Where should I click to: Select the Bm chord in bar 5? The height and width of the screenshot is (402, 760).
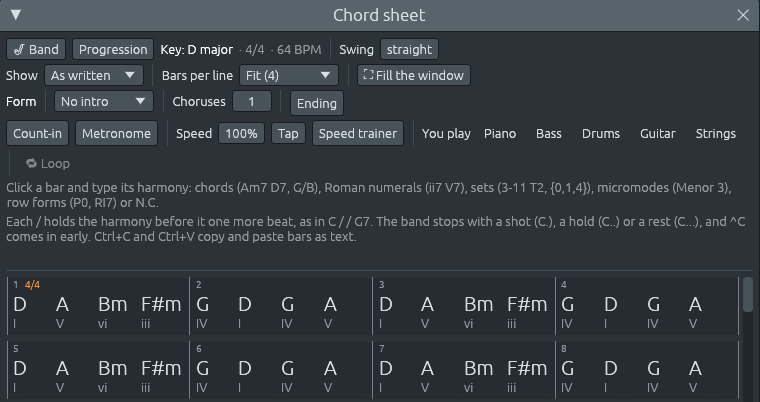[x=112, y=369]
